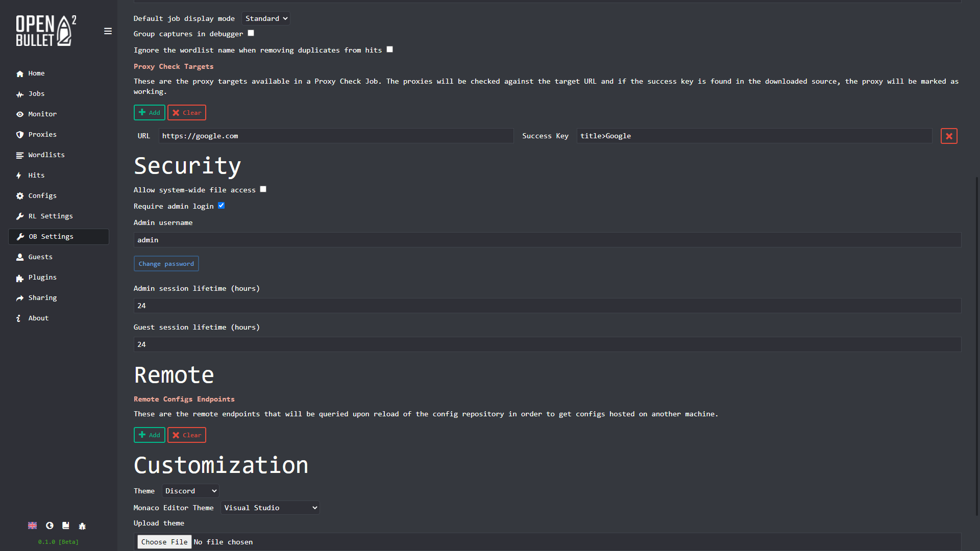Add a Remote Configs Endpoint
The width and height of the screenshot is (980, 551).
(149, 435)
